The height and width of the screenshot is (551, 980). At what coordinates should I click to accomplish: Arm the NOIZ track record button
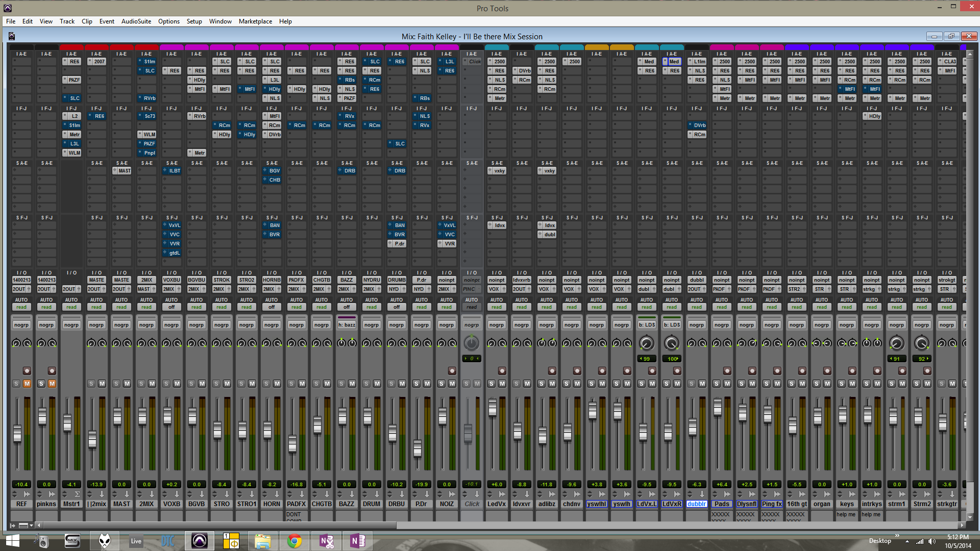[452, 371]
